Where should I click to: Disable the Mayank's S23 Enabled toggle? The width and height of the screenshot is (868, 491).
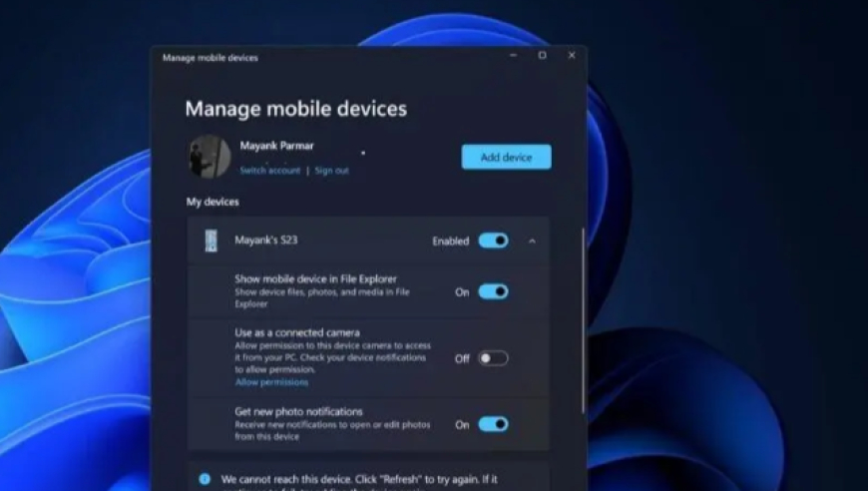(493, 241)
